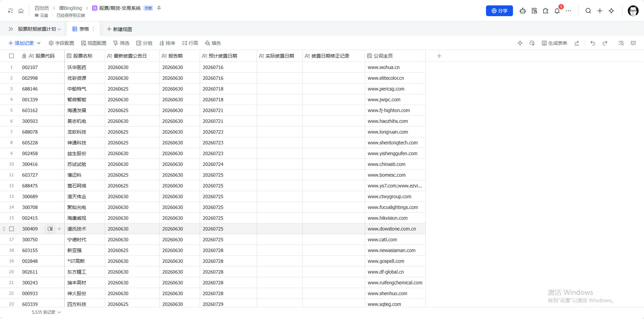Open the 填色 fill color tool
The width and height of the screenshot is (644, 319).
coord(213,43)
